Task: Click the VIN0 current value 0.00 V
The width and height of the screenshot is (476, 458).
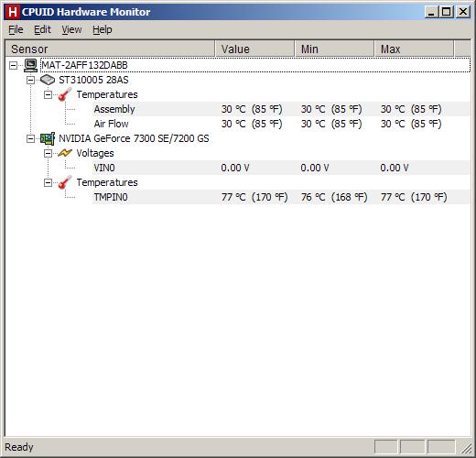Action: (235, 168)
